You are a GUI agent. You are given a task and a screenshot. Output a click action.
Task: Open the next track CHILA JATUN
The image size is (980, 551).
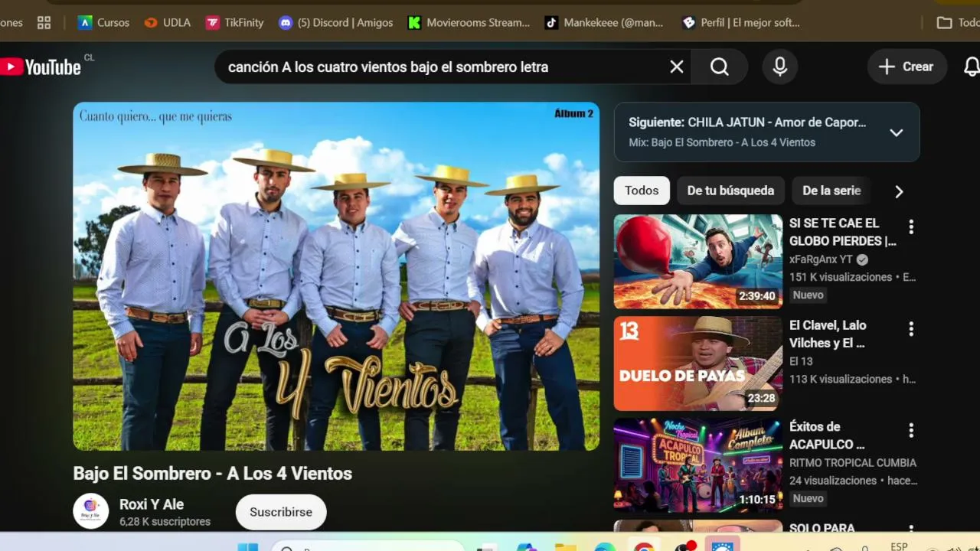click(x=747, y=122)
